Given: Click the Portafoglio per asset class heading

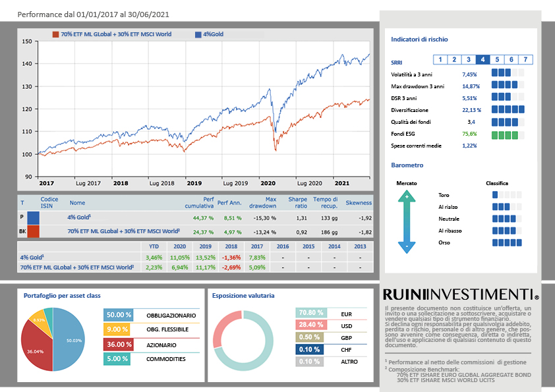Looking at the screenshot, I should tap(62, 296).
